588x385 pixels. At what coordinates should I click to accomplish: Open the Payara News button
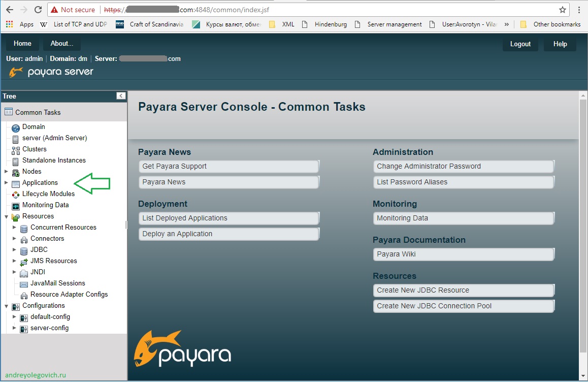(228, 182)
